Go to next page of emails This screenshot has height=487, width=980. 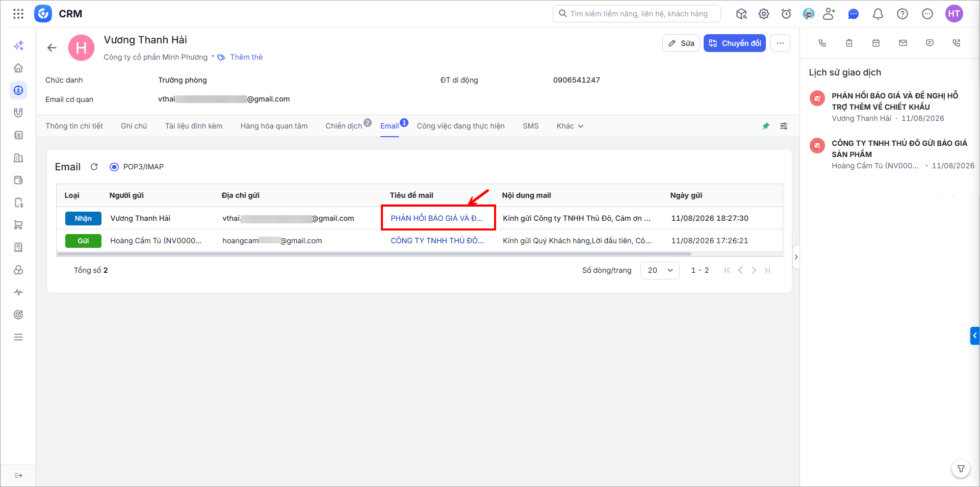pos(754,270)
